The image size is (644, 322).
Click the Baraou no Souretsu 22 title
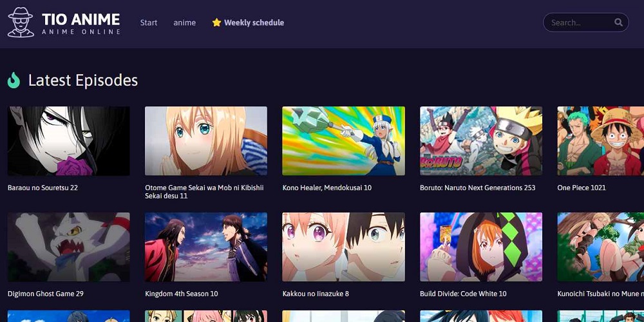point(43,187)
